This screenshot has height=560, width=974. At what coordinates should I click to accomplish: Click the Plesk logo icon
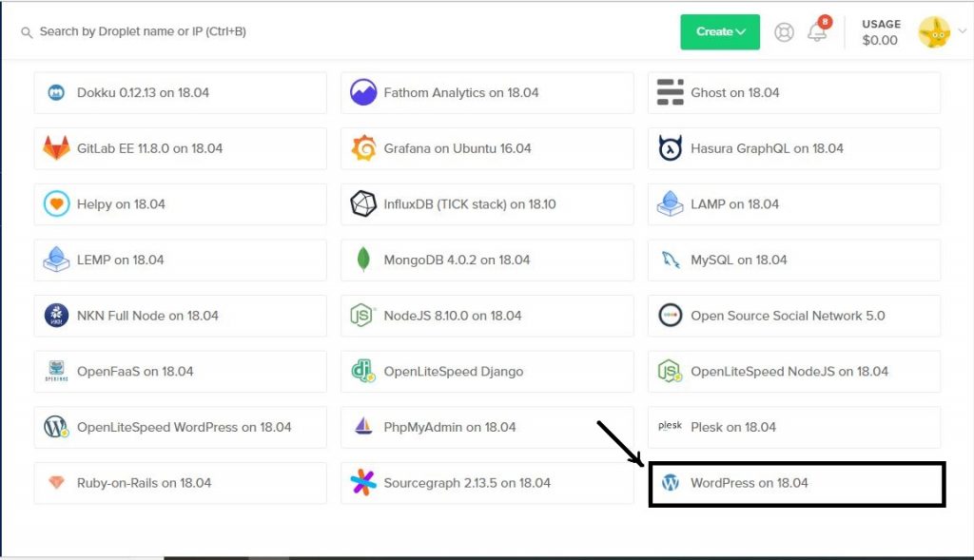click(671, 425)
